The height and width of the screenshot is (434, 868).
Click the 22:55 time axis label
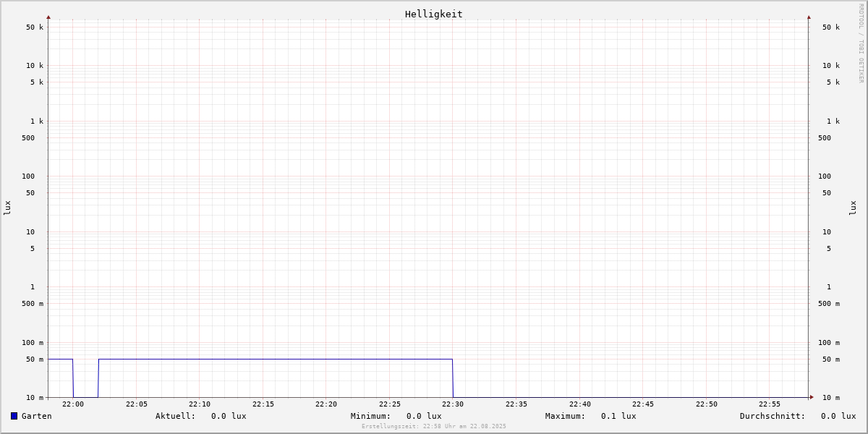click(x=770, y=404)
